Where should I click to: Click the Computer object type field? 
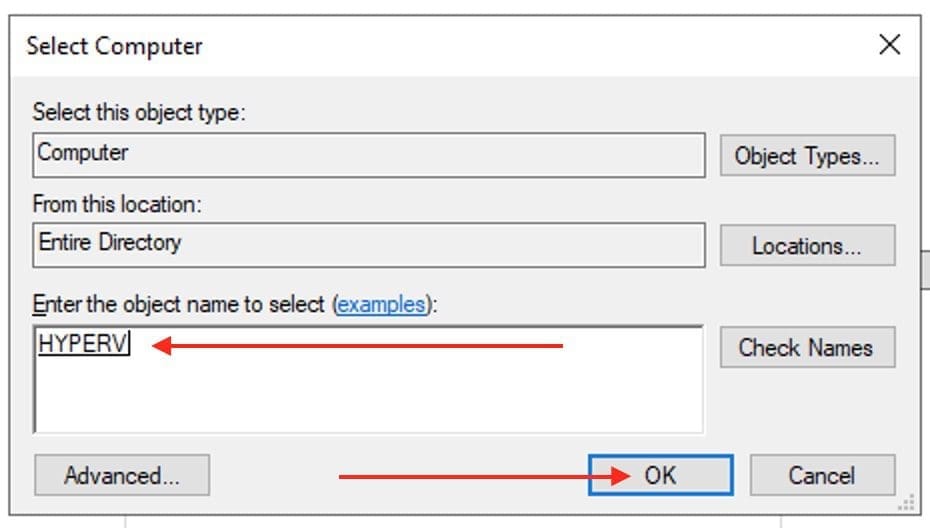[368, 155]
